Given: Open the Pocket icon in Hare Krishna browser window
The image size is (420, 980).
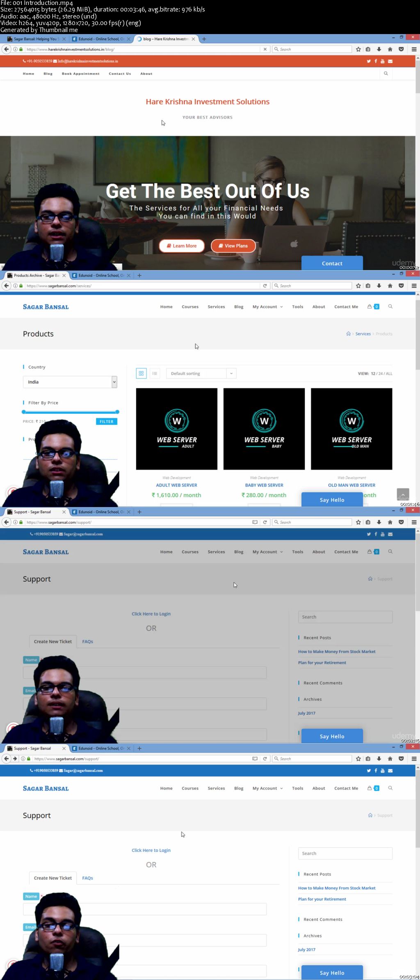Looking at the screenshot, I should tap(401, 49).
